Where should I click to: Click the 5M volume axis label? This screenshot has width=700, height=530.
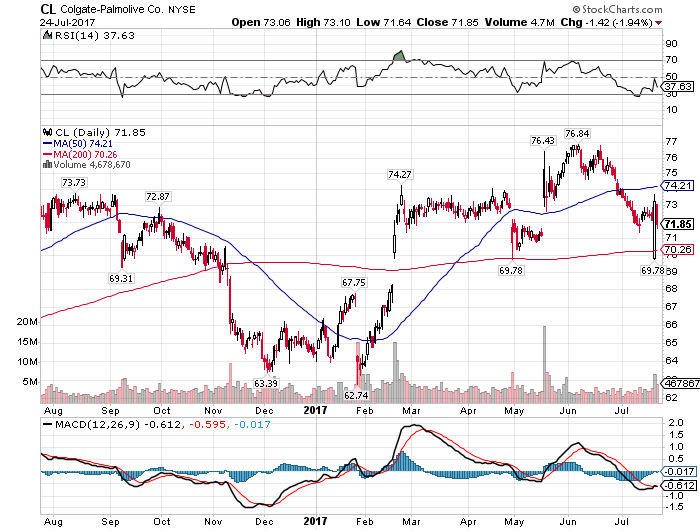tap(30, 382)
